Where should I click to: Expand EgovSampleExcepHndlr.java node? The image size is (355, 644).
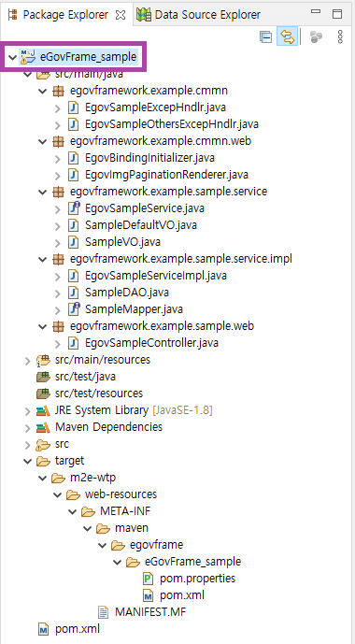point(58,107)
